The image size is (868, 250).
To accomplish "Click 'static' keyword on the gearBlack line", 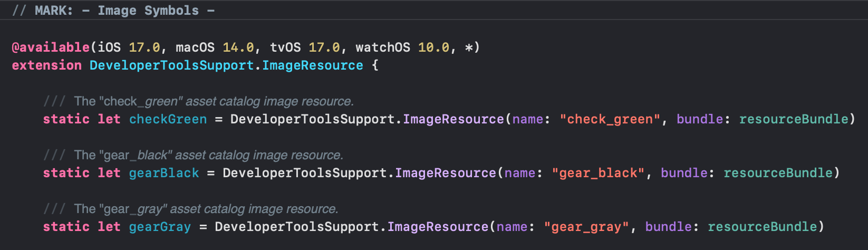I will (66, 173).
